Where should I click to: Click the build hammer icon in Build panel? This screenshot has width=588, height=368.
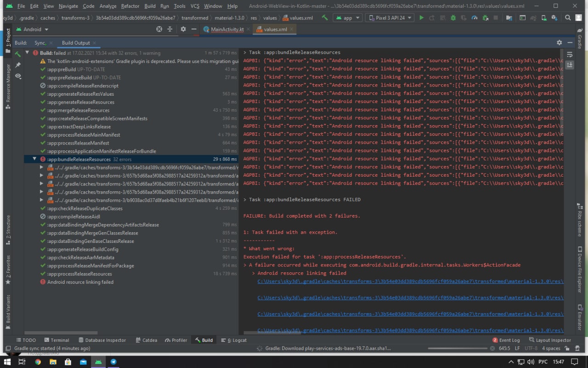[x=18, y=54]
